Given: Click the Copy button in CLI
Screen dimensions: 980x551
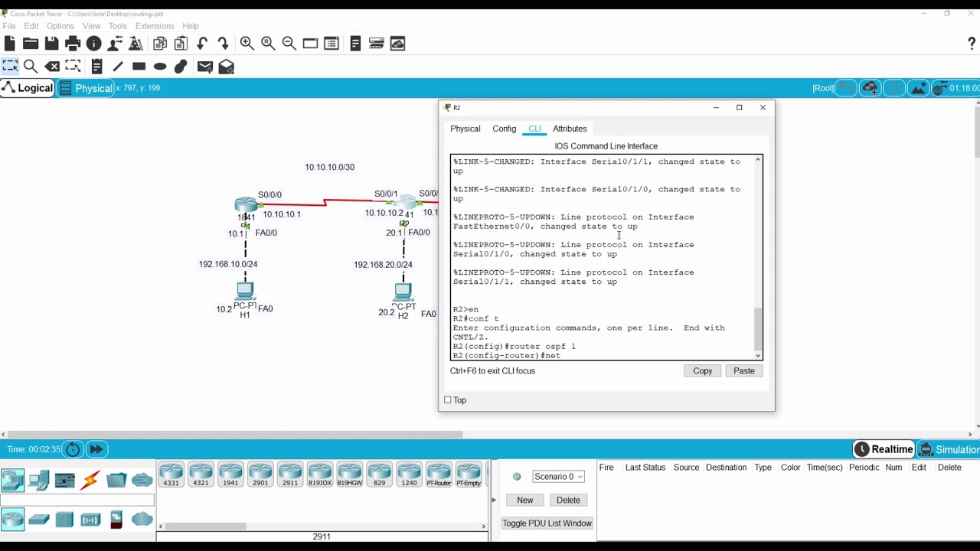Looking at the screenshot, I should 703,371.
